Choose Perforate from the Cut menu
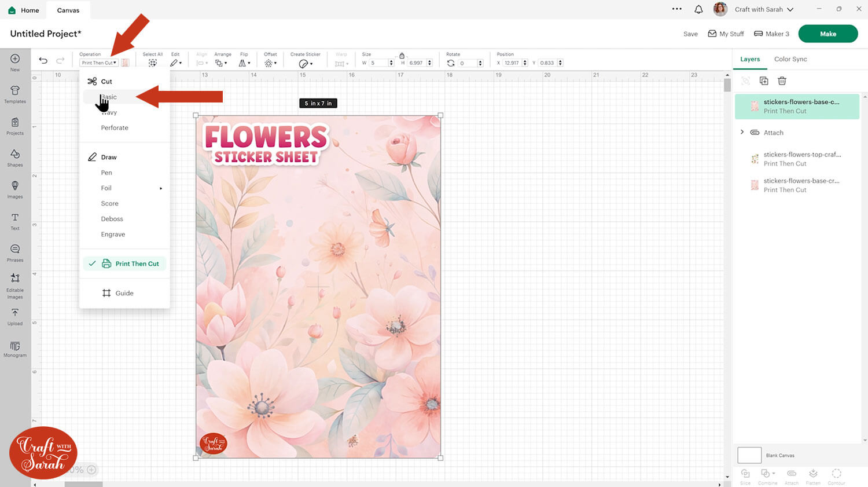The width and height of the screenshot is (868, 487). [115, 127]
